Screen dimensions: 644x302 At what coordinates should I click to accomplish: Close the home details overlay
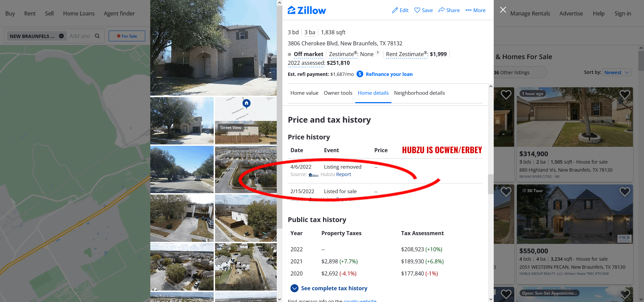503,10
